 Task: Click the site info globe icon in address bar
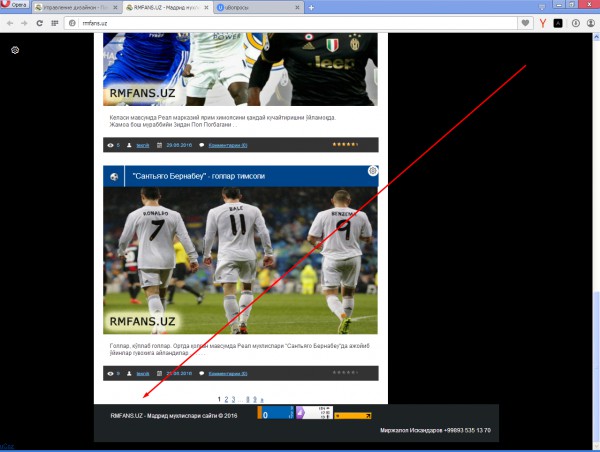tap(72, 23)
